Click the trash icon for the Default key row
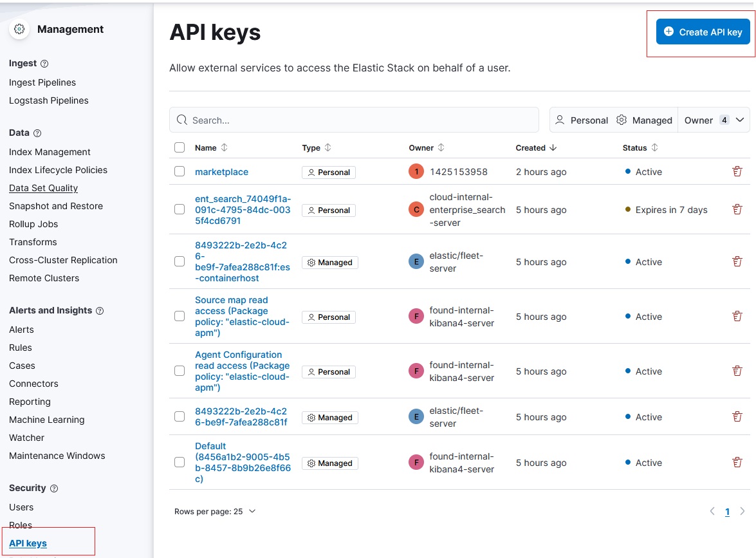 737,462
